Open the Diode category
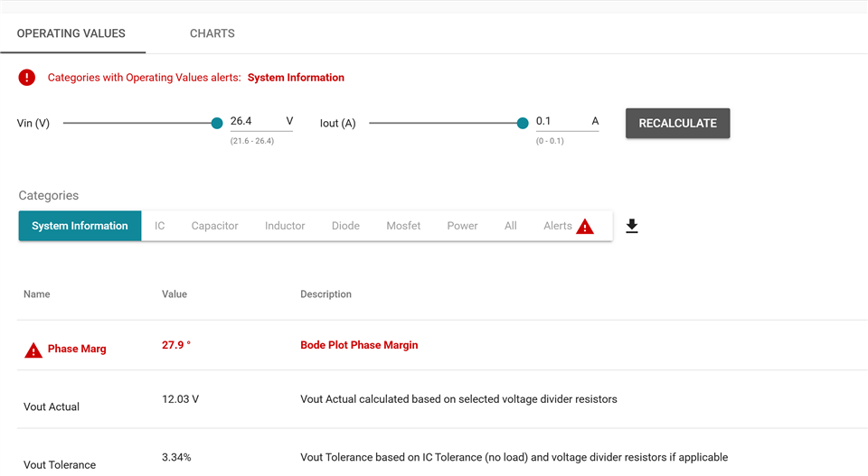 pyautogui.click(x=345, y=226)
